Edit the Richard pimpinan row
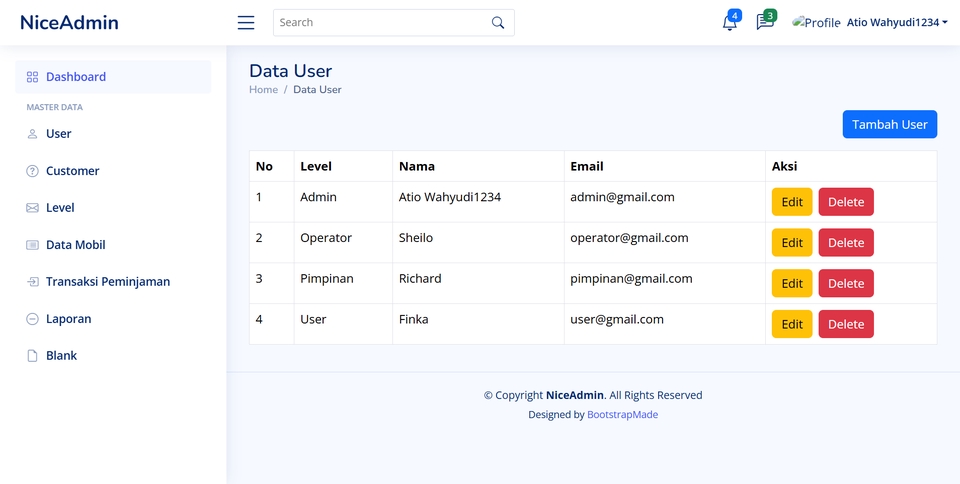The width and height of the screenshot is (960, 484). point(792,283)
